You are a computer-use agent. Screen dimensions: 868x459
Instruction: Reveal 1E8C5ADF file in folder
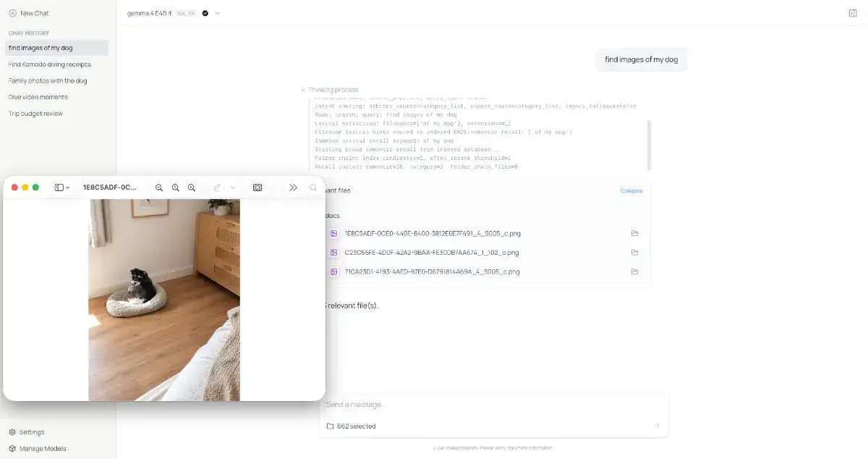pos(634,234)
